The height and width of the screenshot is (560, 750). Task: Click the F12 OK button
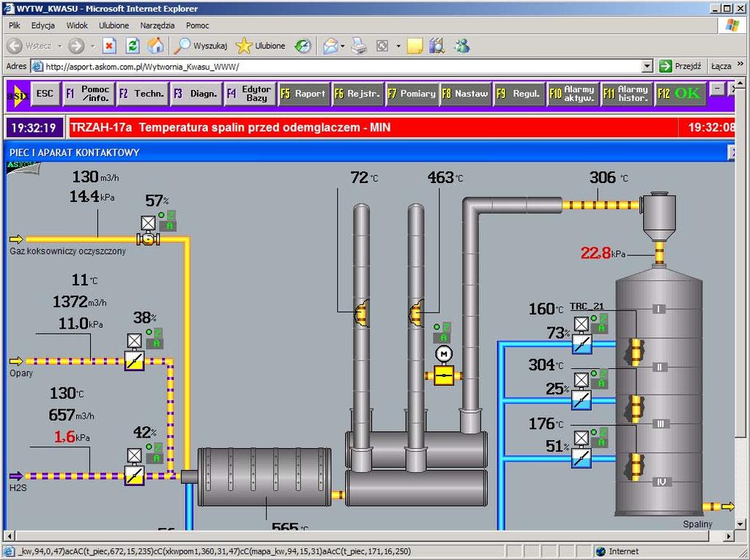[680, 94]
